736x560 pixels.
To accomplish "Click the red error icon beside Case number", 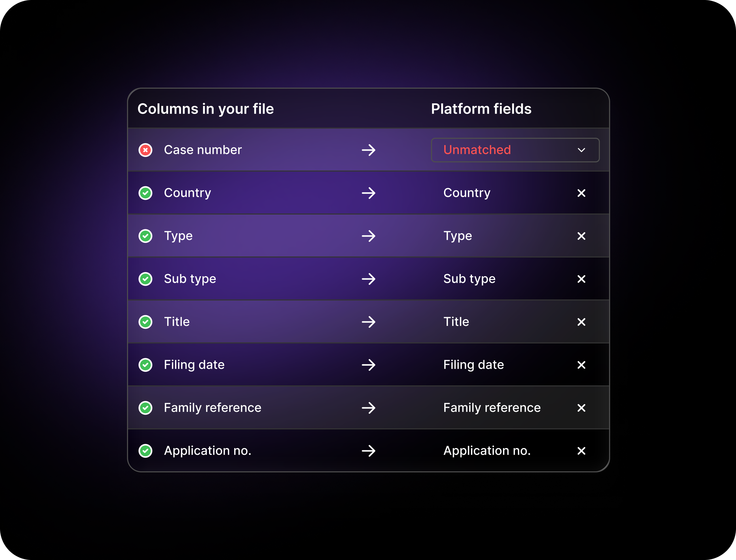I will pyautogui.click(x=145, y=150).
